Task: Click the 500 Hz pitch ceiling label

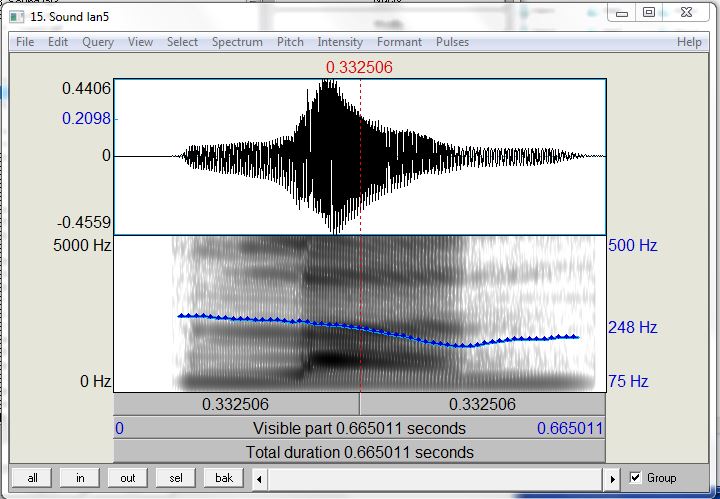Action: [633, 246]
